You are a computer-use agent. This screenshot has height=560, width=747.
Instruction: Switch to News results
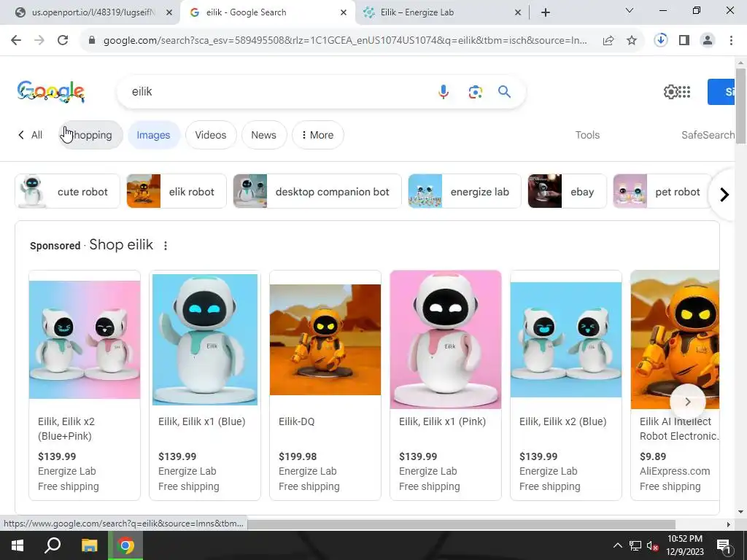click(x=264, y=135)
